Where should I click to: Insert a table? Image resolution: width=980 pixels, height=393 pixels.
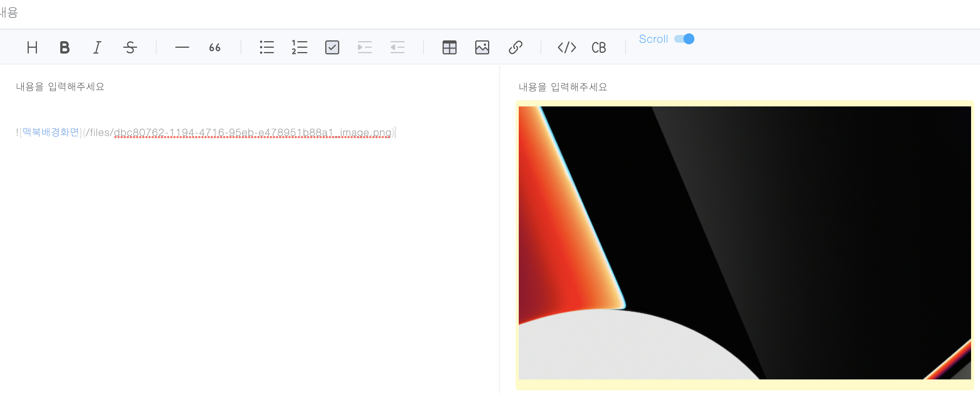pos(450,48)
